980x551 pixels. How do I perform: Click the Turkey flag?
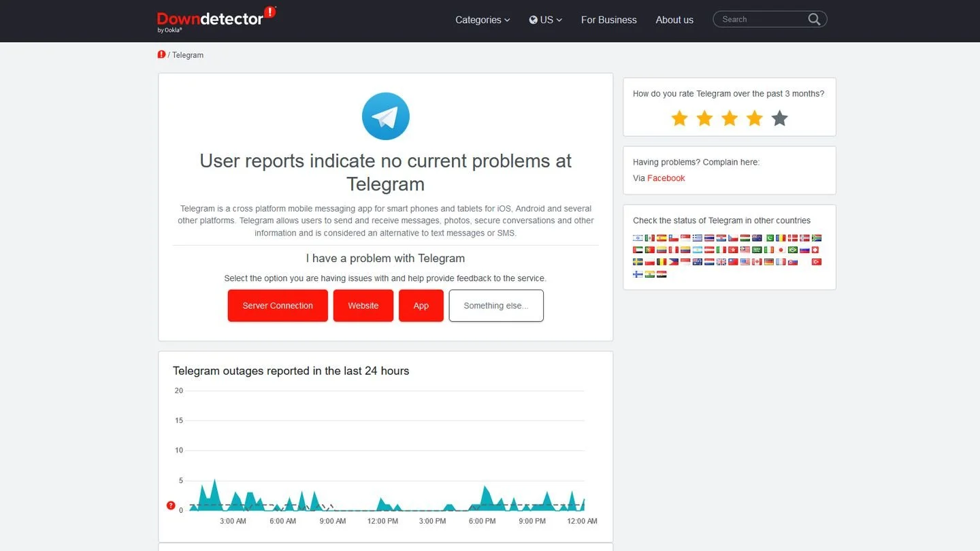817,262
